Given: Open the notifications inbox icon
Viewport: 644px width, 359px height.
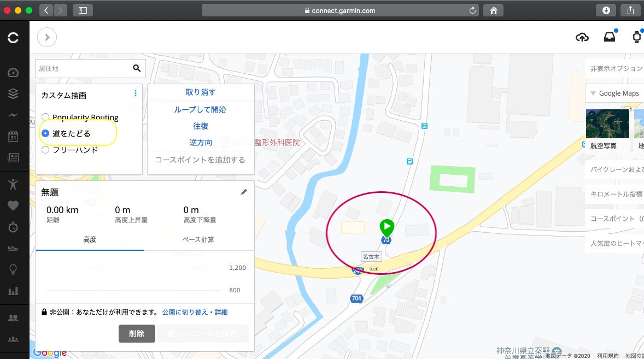Looking at the screenshot, I should 610,37.
